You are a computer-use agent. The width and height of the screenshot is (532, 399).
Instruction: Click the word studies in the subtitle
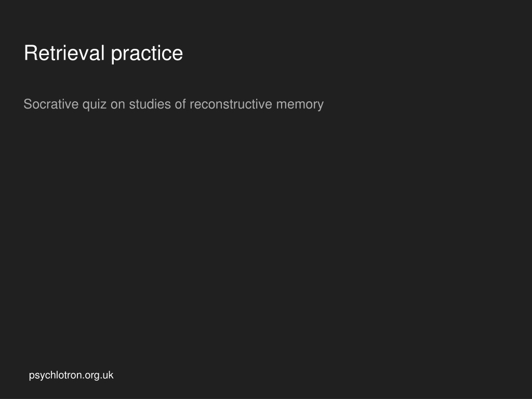[x=150, y=104]
